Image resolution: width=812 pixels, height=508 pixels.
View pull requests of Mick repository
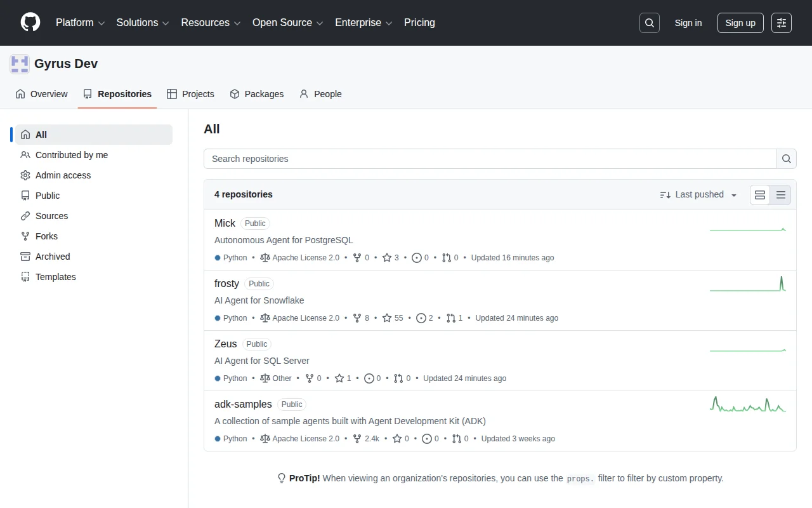pyautogui.click(x=450, y=258)
